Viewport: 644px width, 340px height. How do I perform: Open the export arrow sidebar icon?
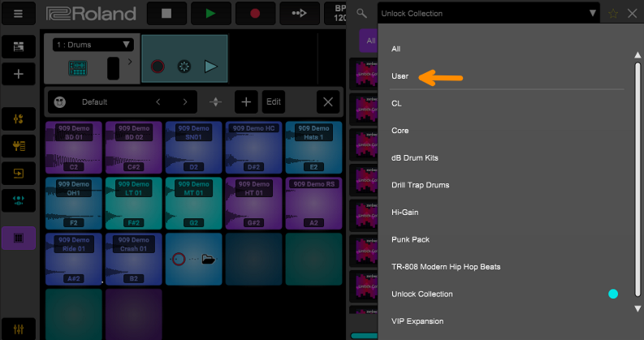[x=19, y=174]
